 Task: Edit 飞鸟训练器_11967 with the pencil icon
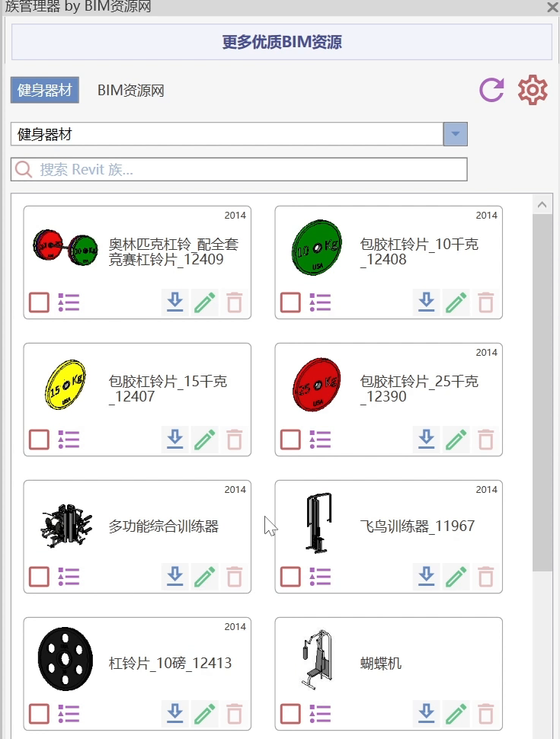456,577
